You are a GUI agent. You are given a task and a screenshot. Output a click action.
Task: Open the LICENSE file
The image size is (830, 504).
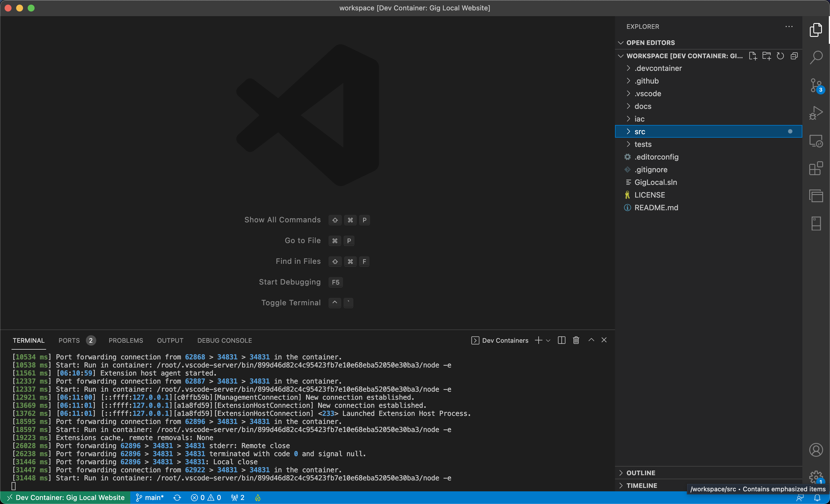coord(708,195)
